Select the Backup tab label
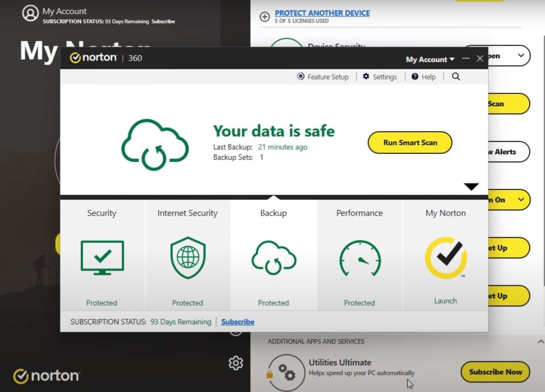 tap(273, 213)
